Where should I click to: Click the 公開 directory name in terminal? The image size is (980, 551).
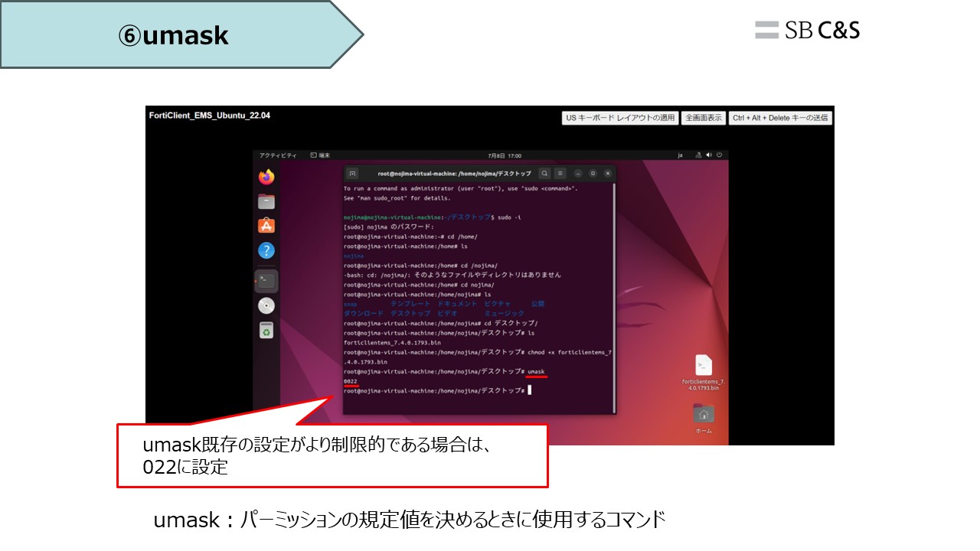tap(537, 304)
